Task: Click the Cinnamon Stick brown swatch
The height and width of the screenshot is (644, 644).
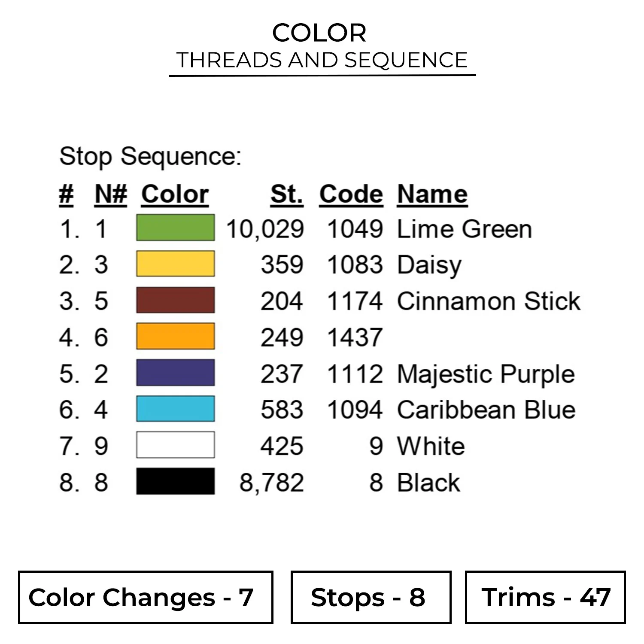Action: tap(175, 300)
